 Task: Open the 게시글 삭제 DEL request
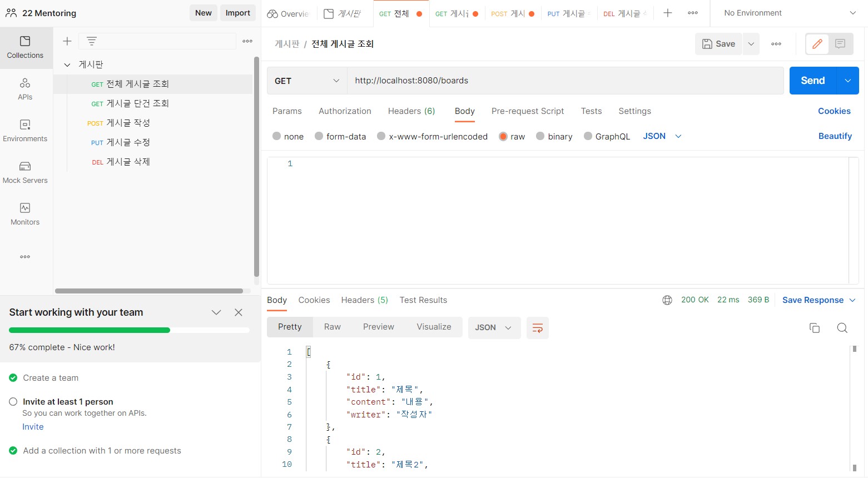pos(153,162)
